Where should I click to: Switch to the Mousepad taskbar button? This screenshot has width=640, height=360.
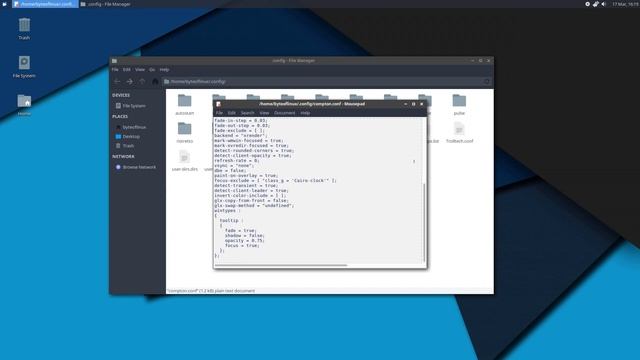[44, 4]
